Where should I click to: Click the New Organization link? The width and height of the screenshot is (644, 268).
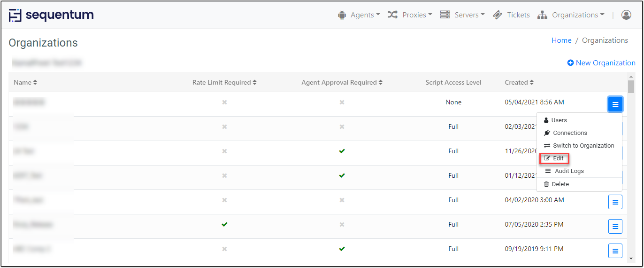605,63
